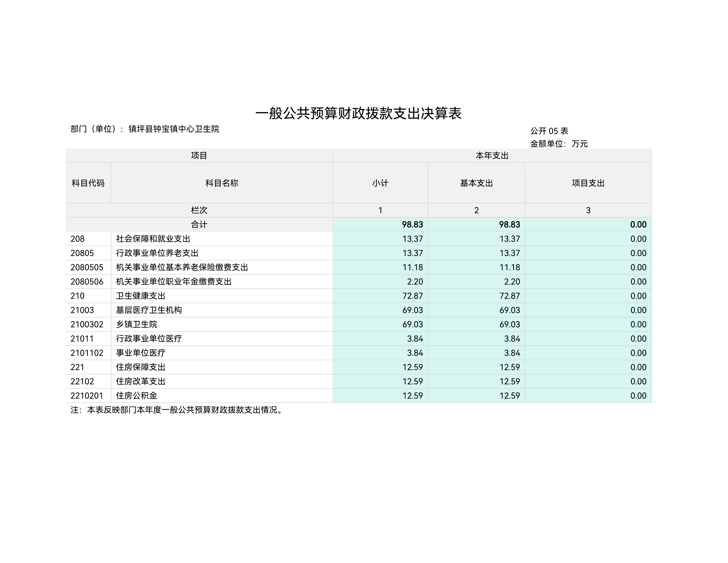
Task: Click 住房公积金 row name
Action: 136,396
